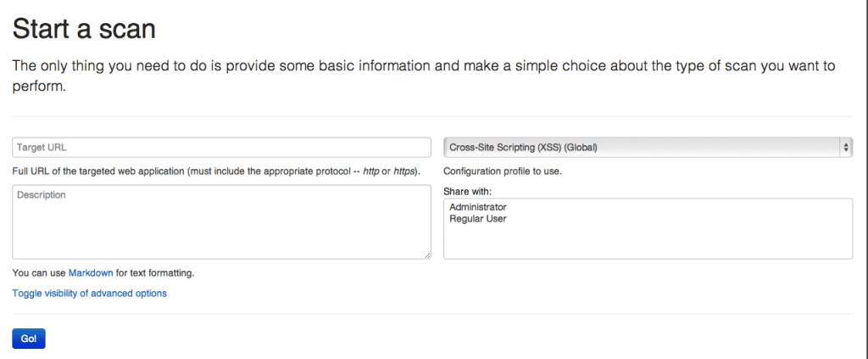Click the italic "http" word in the help text
This screenshot has height=359, width=868.
pyautogui.click(x=371, y=171)
